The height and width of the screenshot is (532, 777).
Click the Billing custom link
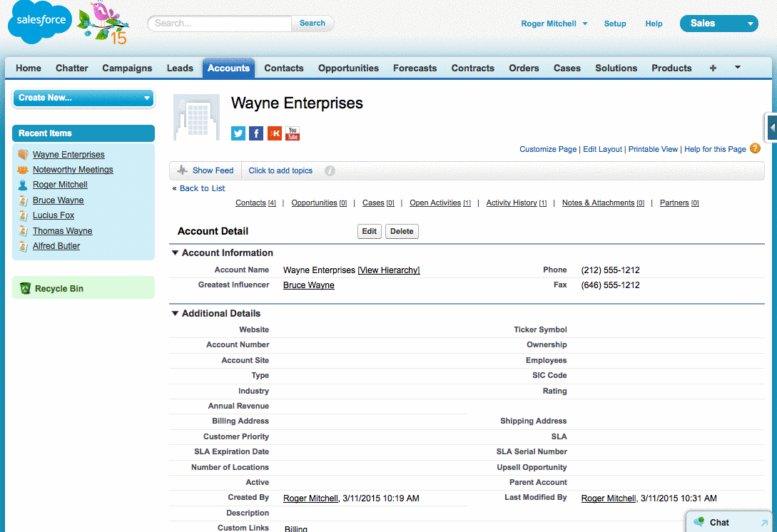[x=296, y=528]
